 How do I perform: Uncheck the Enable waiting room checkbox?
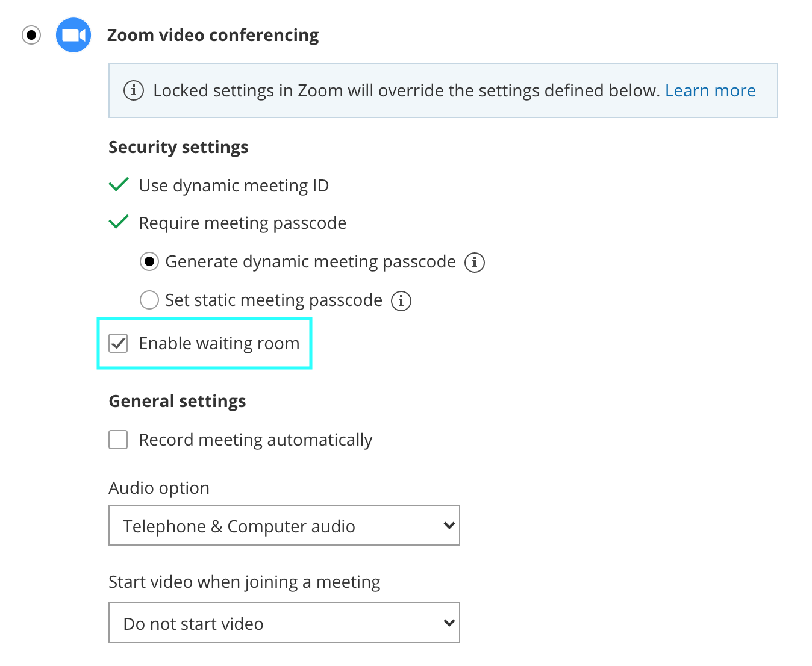click(x=118, y=343)
